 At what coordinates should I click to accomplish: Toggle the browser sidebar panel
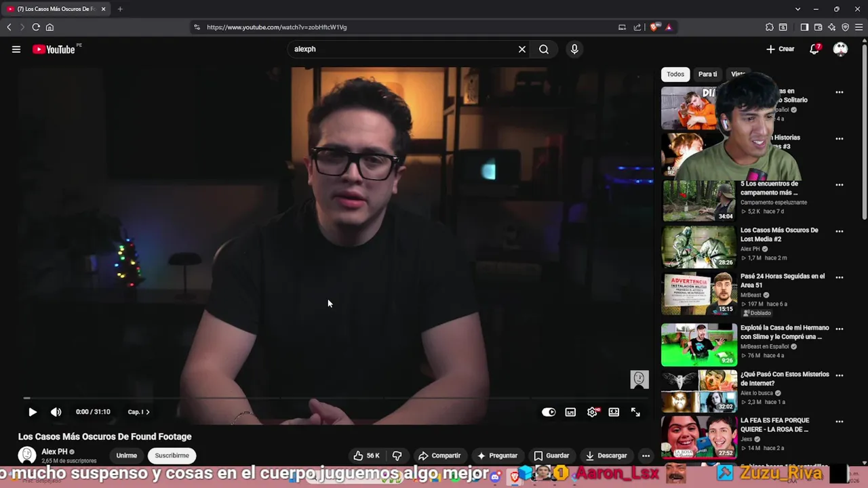[804, 27]
